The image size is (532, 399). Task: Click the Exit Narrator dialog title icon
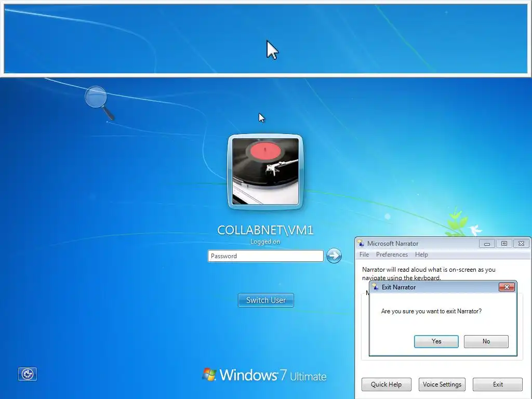click(375, 287)
